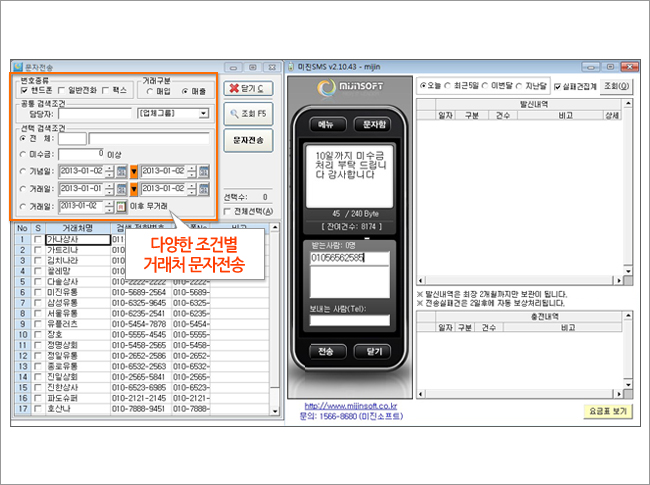Click the 조회 F5 magnifier button
Viewport: 650px width, 485px height.
pos(248,114)
